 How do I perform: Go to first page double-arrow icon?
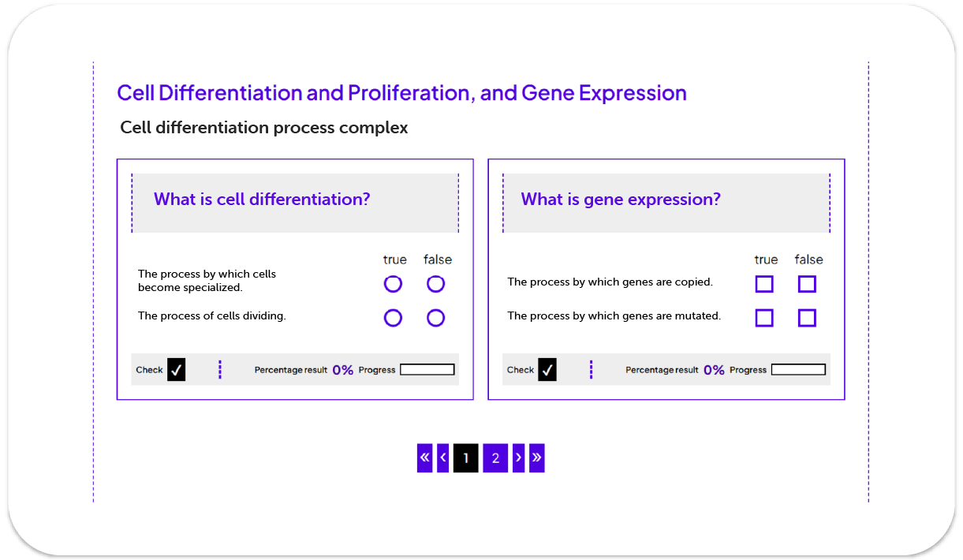[425, 457]
